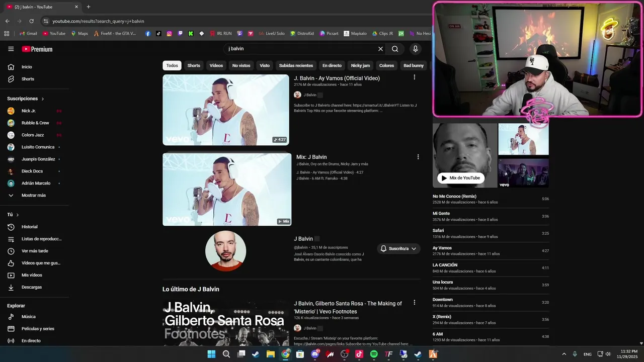Expand the Suscripciones section arrow
Image resolution: width=644 pixels, height=362 pixels.
click(x=43, y=99)
